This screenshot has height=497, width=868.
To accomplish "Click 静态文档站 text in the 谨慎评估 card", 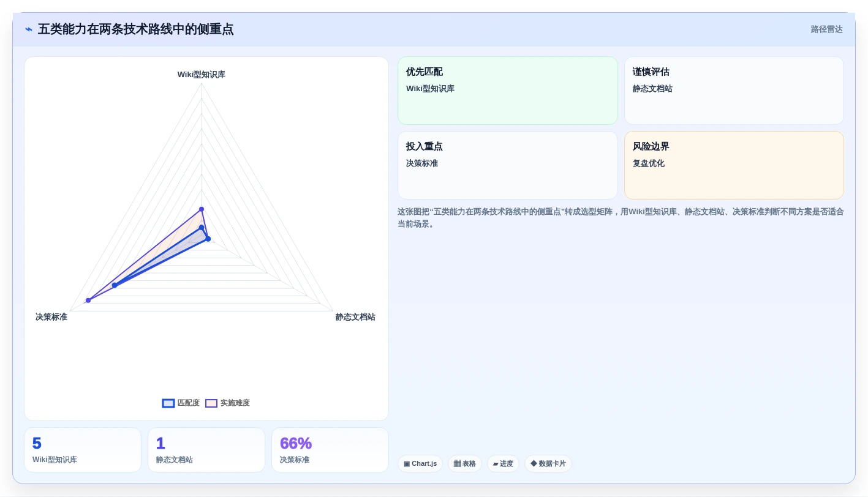I will click(x=652, y=89).
